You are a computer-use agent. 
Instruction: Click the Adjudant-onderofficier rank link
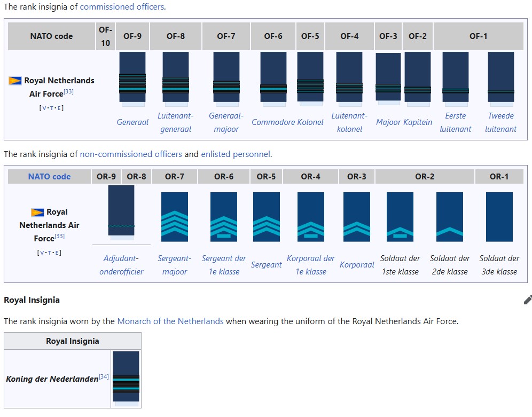(121, 265)
